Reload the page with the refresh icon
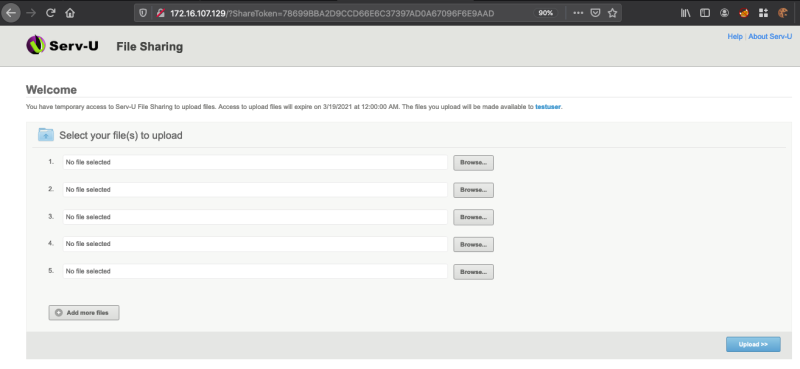The height and width of the screenshot is (369, 800). pyautogui.click(x=51, y=13)
